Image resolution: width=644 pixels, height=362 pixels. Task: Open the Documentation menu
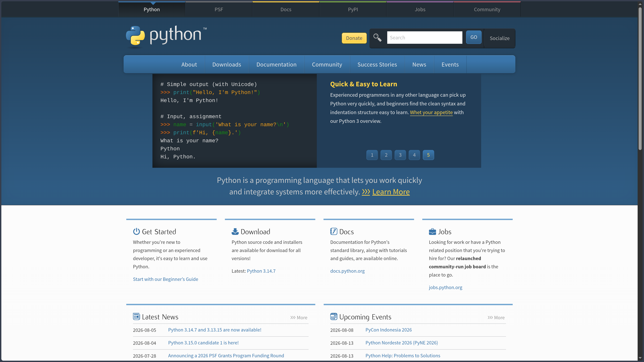tap(276, 65)
